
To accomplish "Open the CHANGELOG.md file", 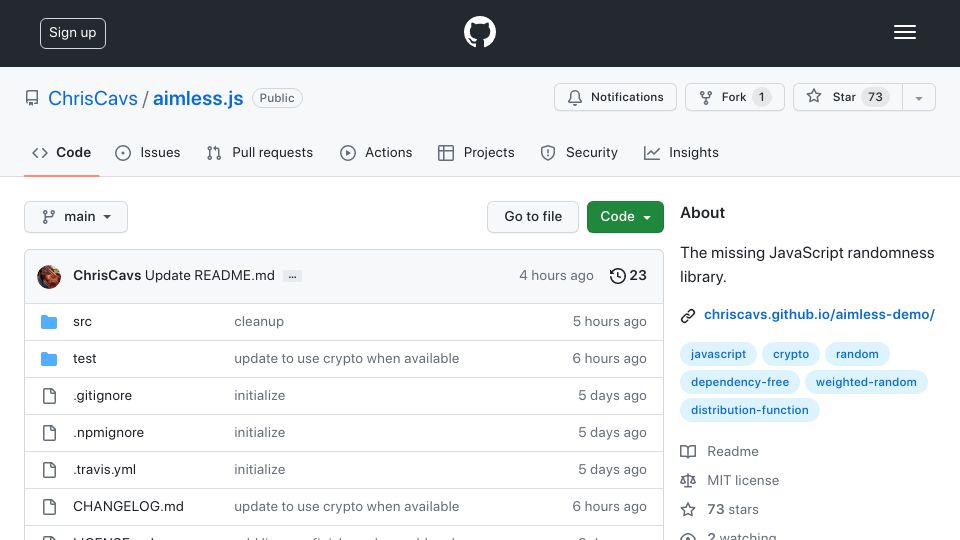I will pos(128,506).
